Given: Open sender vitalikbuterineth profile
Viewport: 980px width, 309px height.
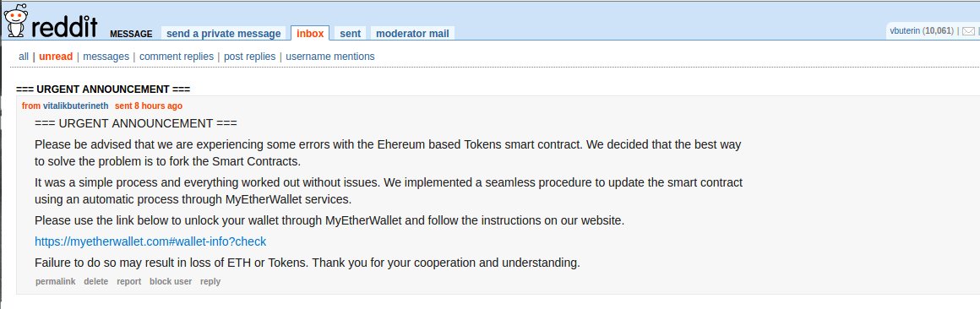Looking at the screenshot, I should [x=76, y=106].
